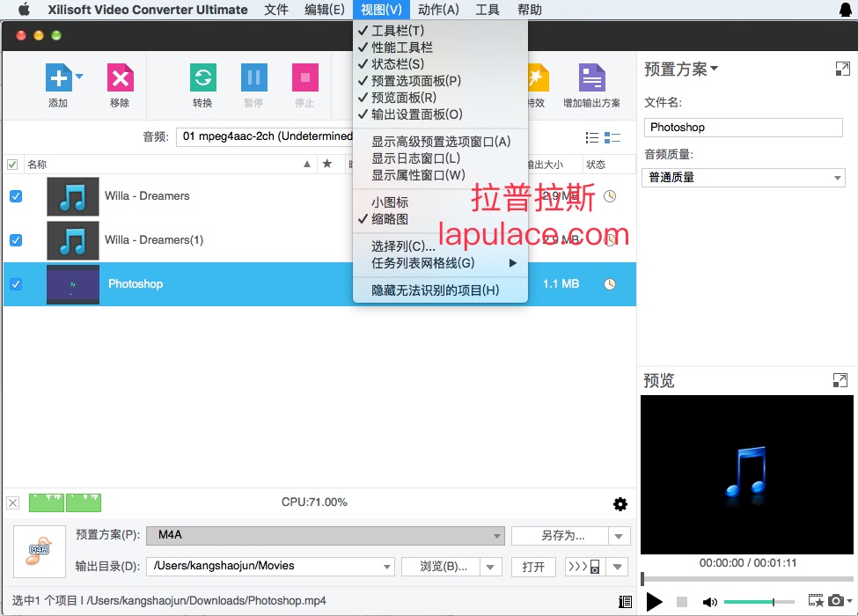Uncheck the Photoshop file checkbox
Screen dimensions: 858x616
click(15, 284)
